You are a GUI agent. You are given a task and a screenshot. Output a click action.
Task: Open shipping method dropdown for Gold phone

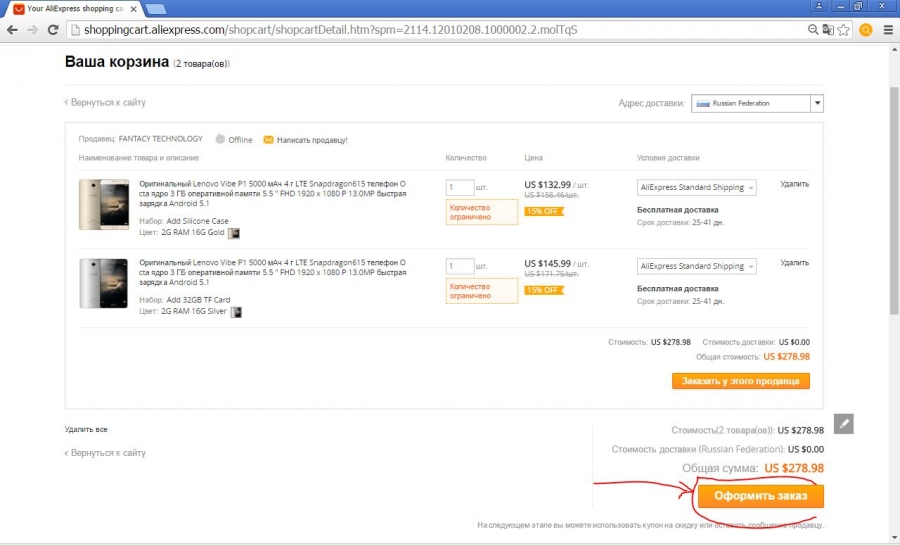(x=696, y=187)
